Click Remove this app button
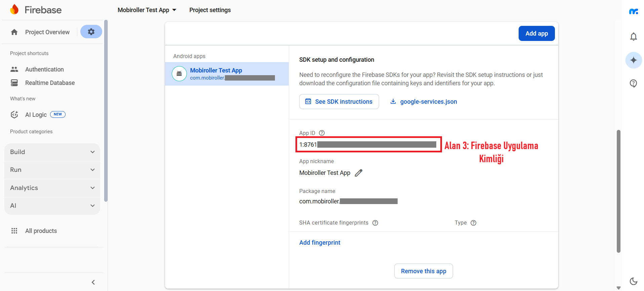Image resolution: width=644 pixels, height=291 pixels. click(424, 271)
